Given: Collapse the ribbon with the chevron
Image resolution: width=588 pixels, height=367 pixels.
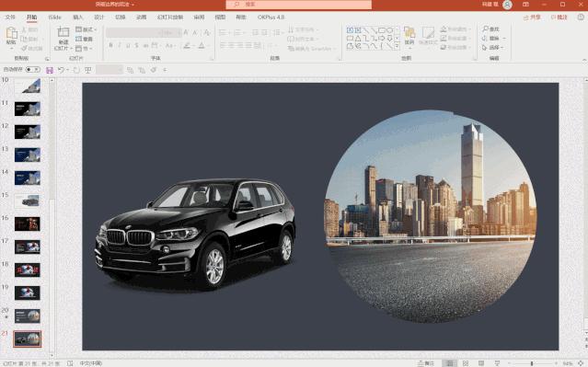Looking at the screenshot, I should click(x=584, y=60).
